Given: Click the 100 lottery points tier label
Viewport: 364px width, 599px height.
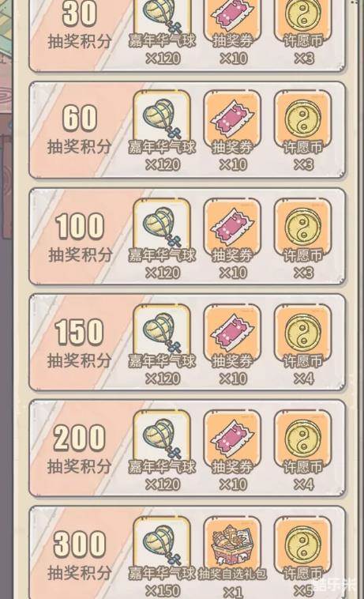Looking at the screenshot, I should point(80,238).
